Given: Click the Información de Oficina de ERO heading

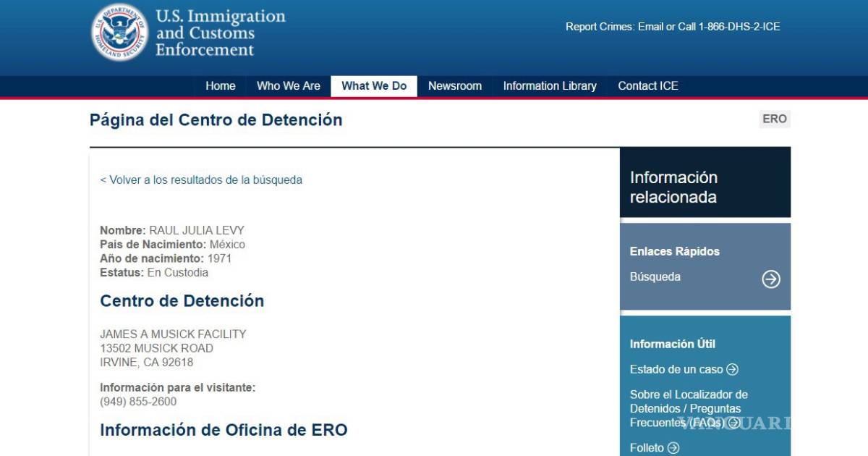Looking at the screenshot, I should click(224, 430).
